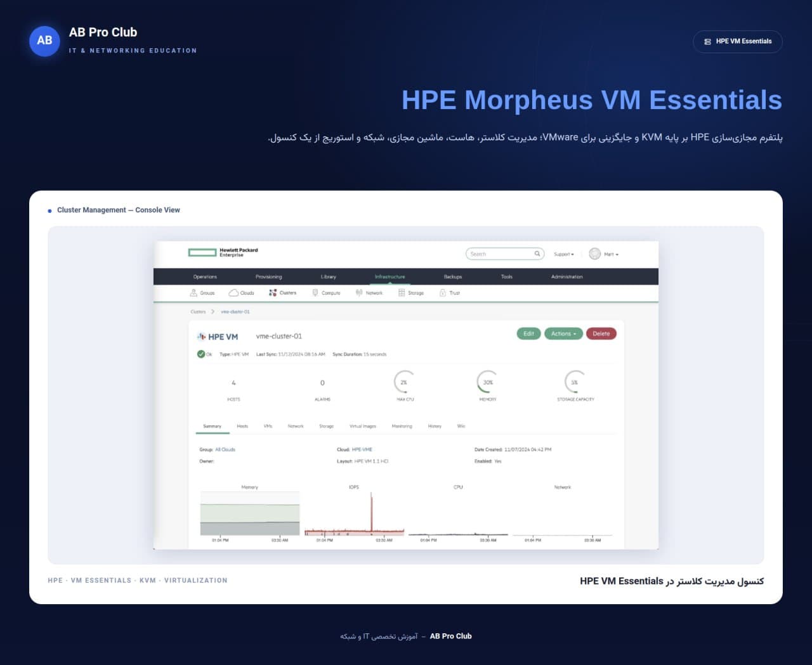Viewport: 812px width, 665px height.
Task: Open the Administration menu
Action: (x=567, y=277)
